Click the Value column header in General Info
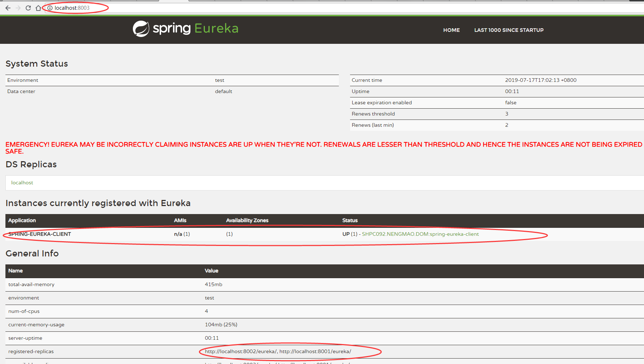644x364 pixels. (x=211, y=271)
